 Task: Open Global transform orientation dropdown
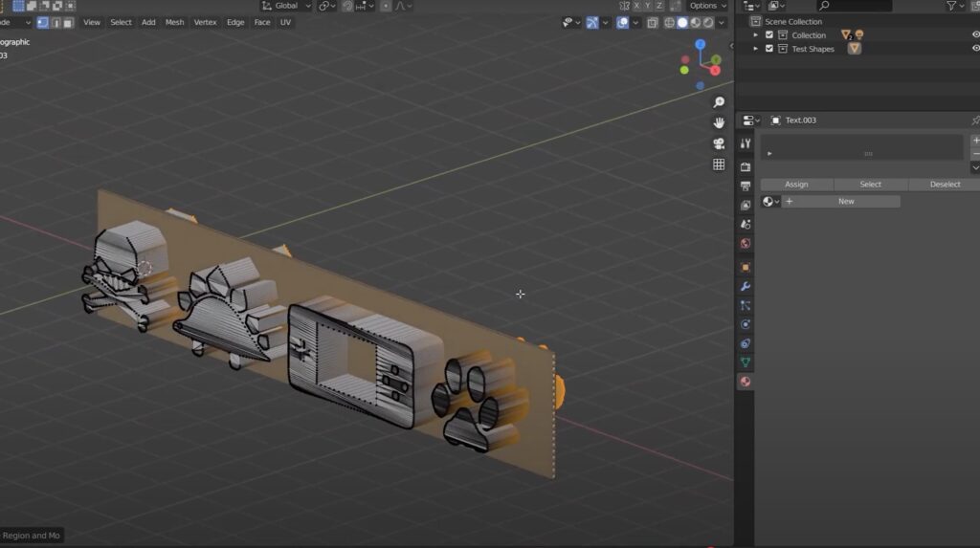[x=287, y=6]
